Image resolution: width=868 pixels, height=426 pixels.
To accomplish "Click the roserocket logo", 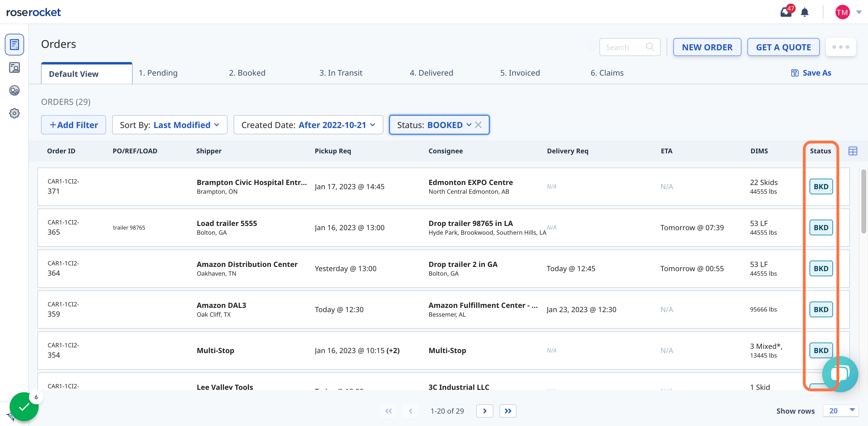I will (x=34, y=12).
